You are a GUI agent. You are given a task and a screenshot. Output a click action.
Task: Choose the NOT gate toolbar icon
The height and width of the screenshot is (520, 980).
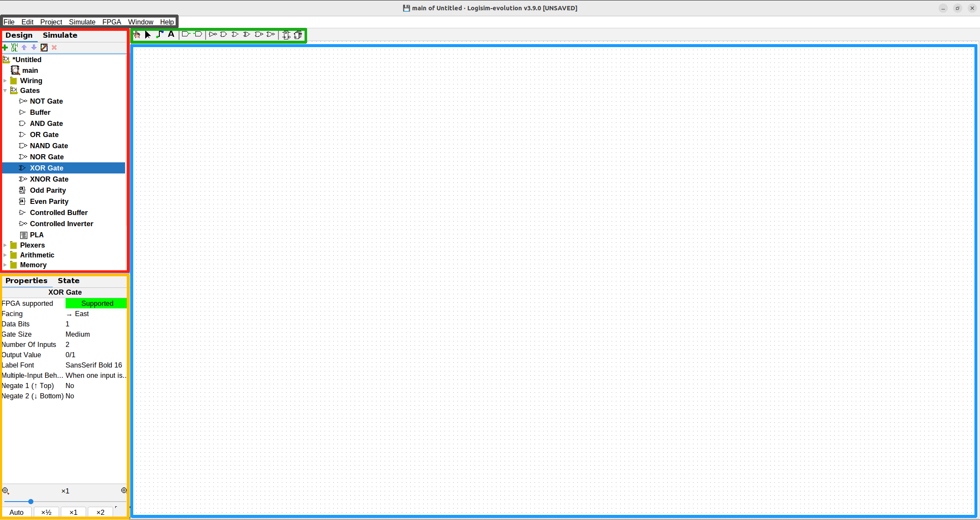(x=212, y=34)
